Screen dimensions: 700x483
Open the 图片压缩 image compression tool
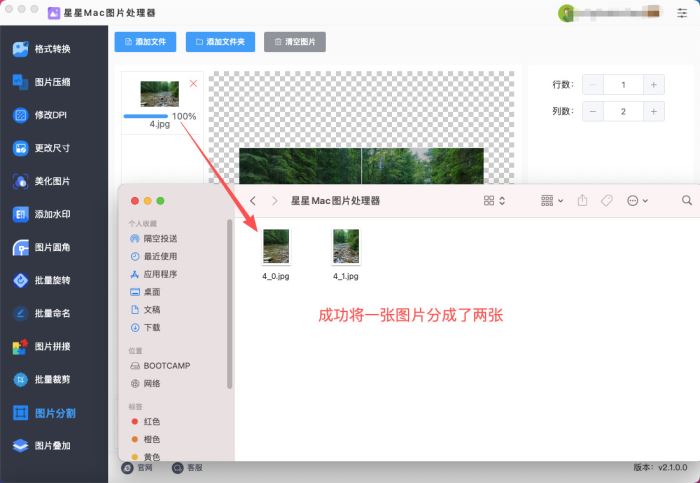(42, 82)
